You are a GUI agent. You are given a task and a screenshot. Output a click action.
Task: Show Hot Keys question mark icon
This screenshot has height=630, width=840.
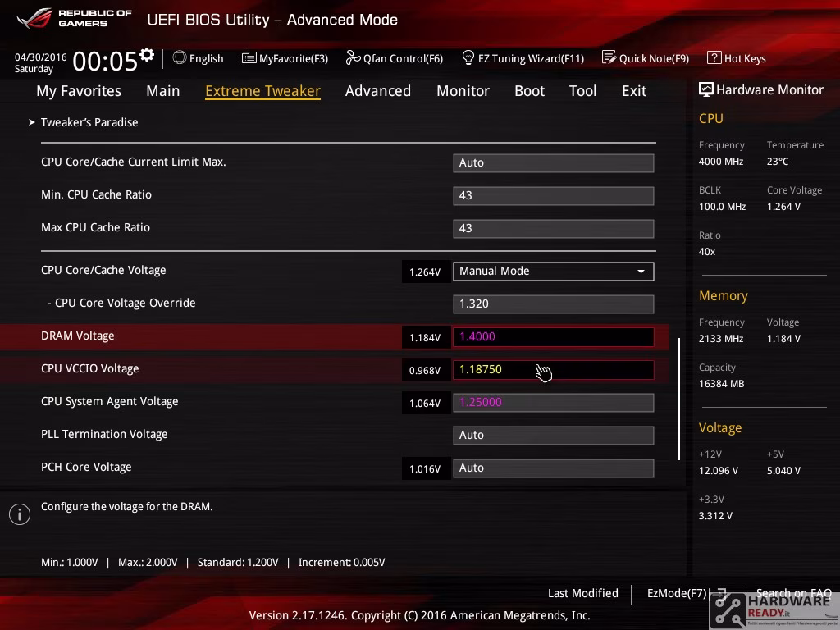714,57
